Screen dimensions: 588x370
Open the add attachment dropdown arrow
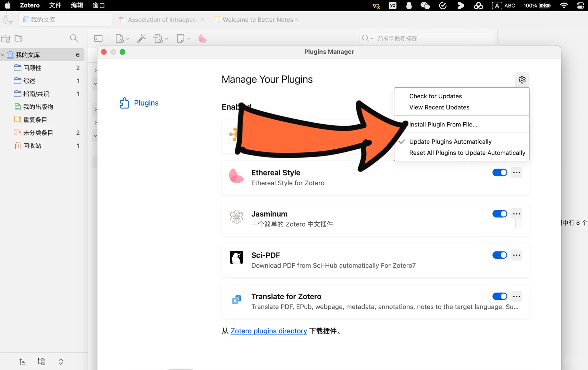[167, 39]
